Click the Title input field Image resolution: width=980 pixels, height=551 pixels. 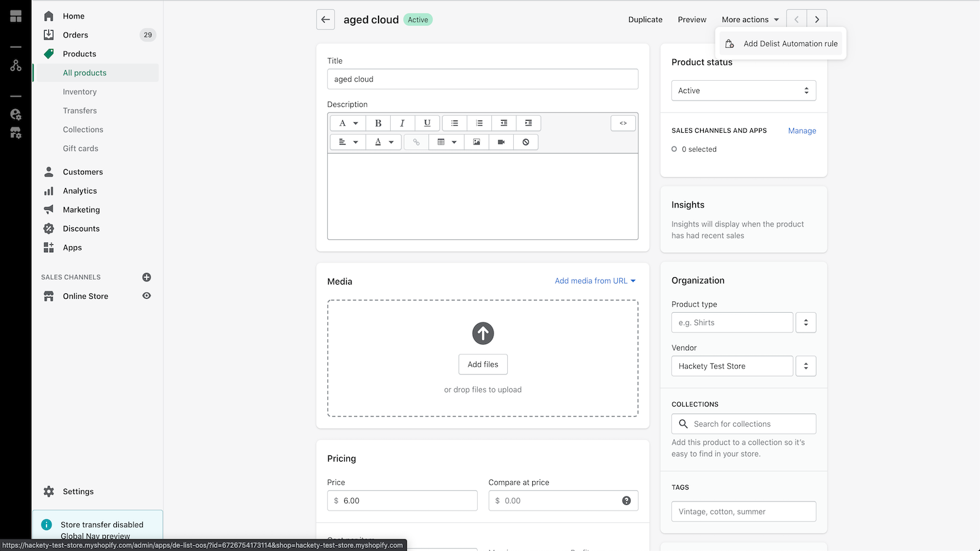coord(483,79)
